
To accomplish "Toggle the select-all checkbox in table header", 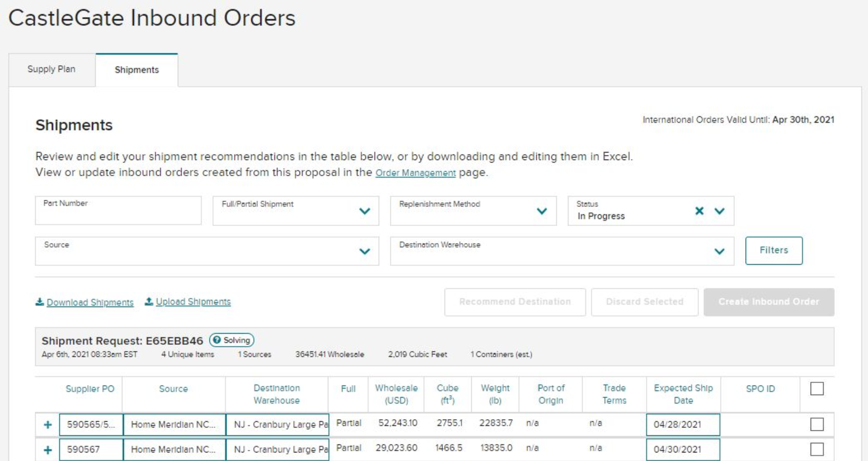I will (x=817, y=389).
